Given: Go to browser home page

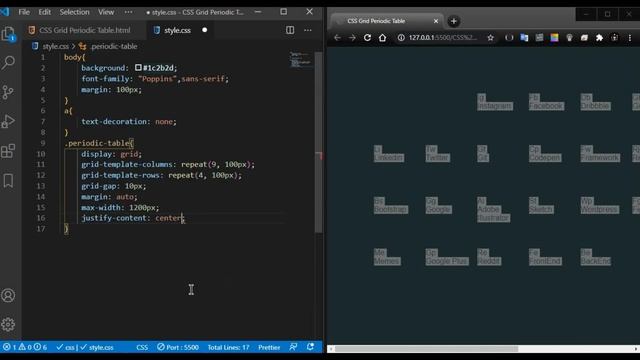Looking at the screenshot, I should 382,38.
